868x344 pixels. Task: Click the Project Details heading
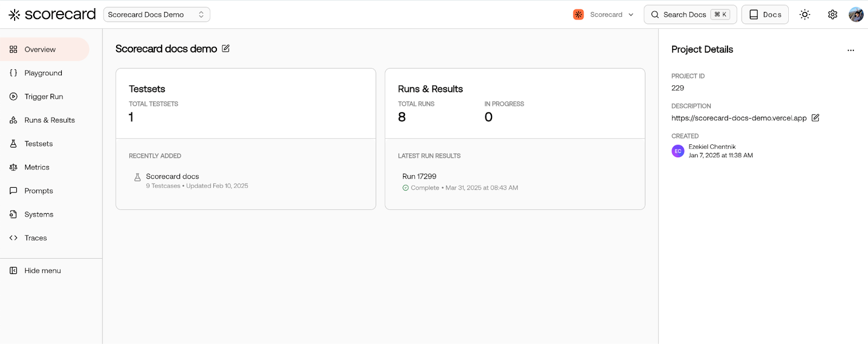(702, 49)
